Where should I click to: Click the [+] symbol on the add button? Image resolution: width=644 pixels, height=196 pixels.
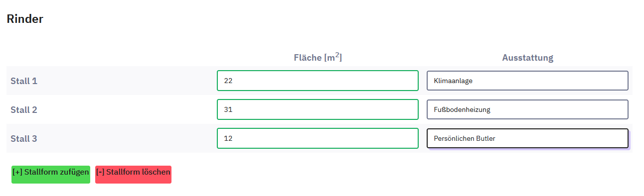[x=17, y=172]
